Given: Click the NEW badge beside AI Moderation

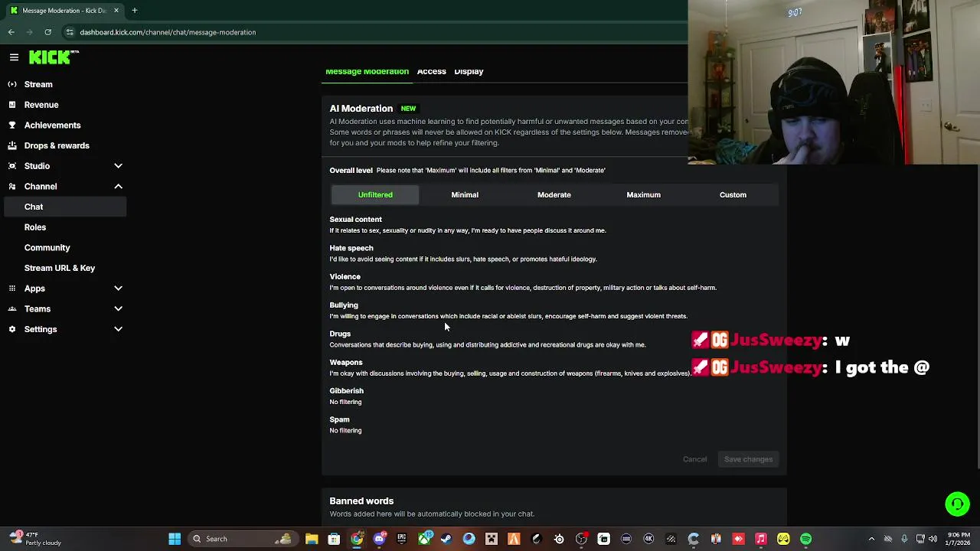Looking at the screenshot, I should [408, 109].
